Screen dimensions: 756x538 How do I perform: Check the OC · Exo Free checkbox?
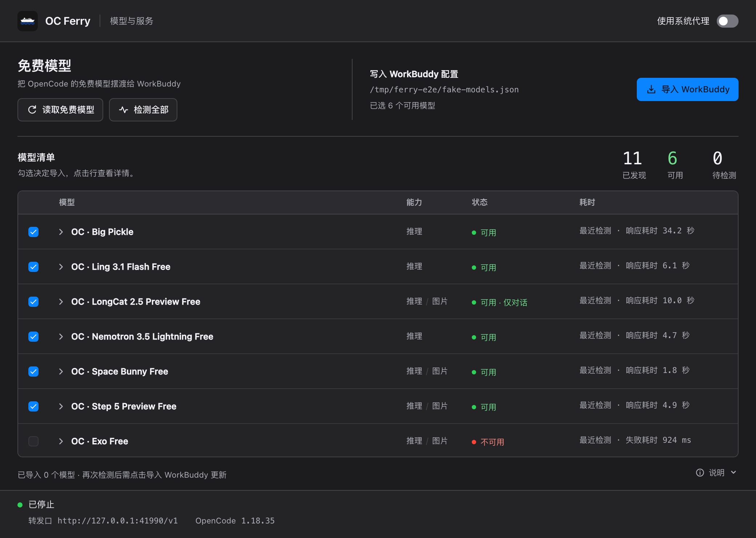pyautogui.click(x=33, y=441)
